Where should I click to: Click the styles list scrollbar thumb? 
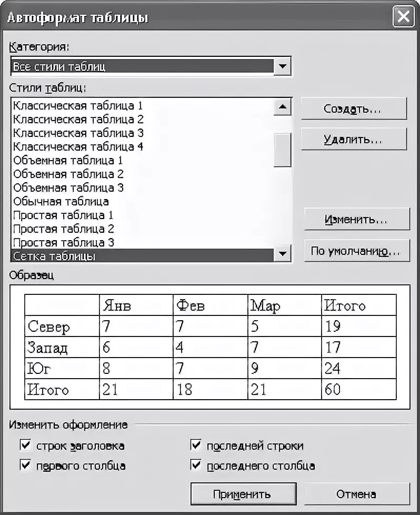click(283, 150)
